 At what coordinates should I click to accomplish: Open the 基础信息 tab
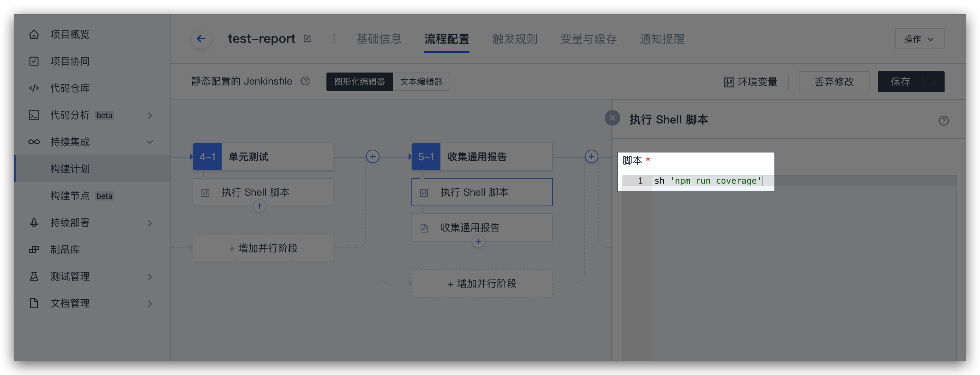[379, 39]
